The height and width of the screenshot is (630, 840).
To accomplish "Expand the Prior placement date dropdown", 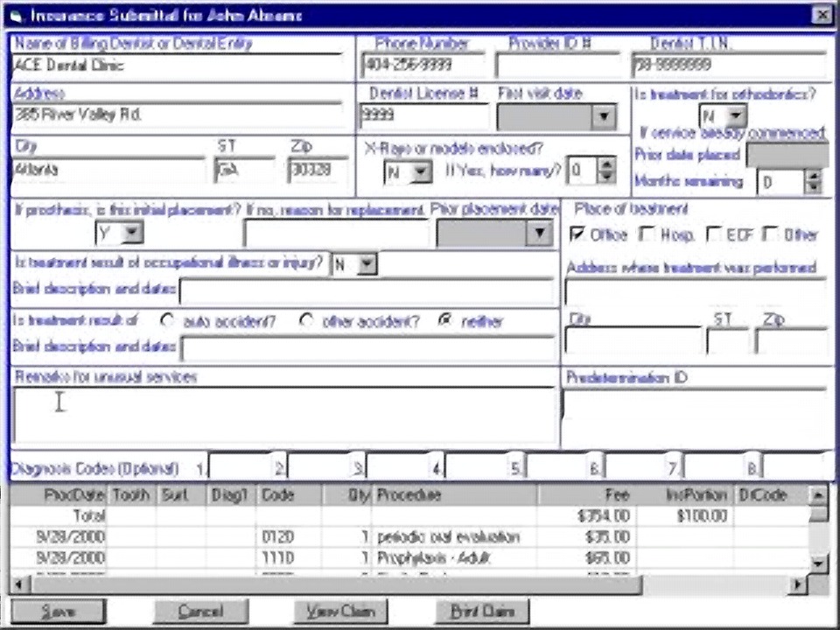I will point(540,233).
